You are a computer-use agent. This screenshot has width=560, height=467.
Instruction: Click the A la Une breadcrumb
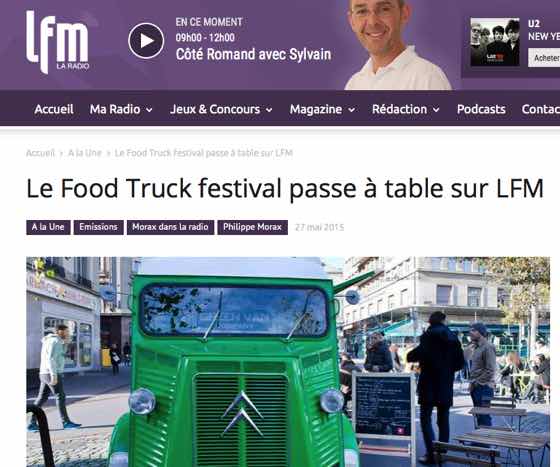85,153
